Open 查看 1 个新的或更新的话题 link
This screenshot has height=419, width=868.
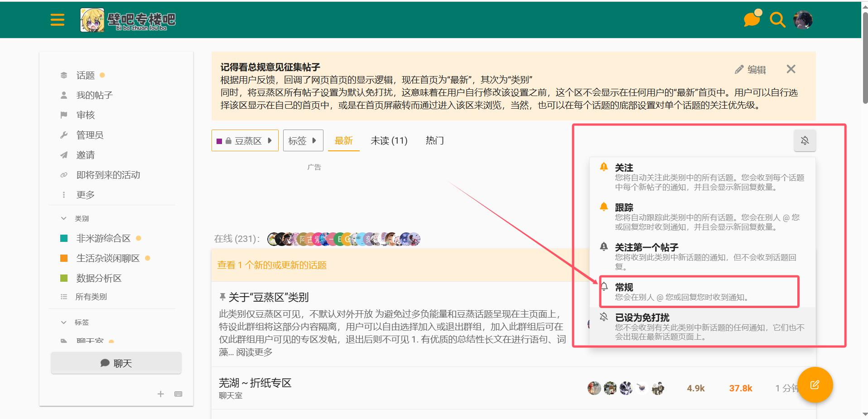(272, 265)
